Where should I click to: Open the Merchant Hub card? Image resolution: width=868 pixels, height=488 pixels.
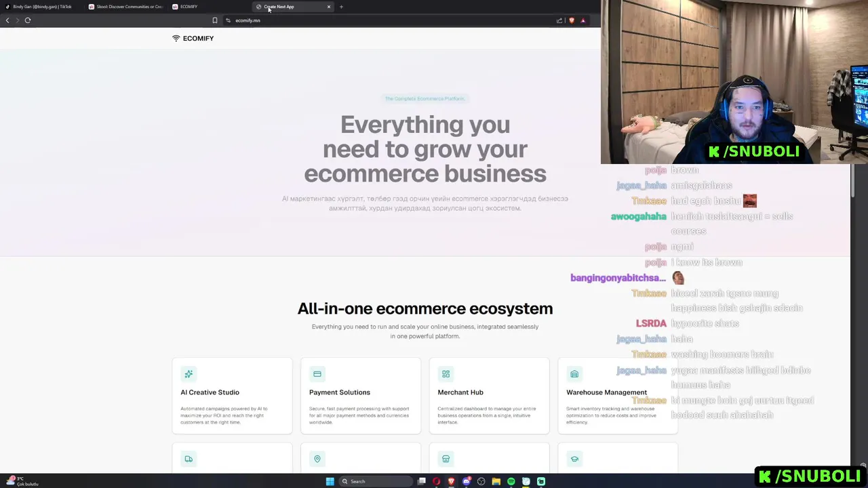489,396
